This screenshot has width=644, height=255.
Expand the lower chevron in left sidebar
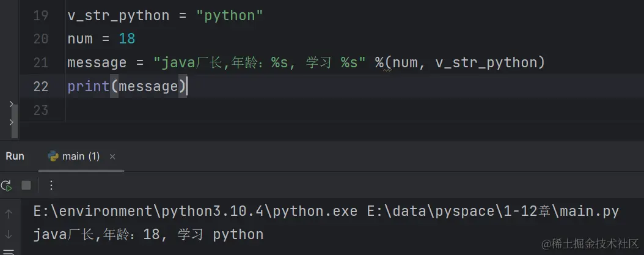[11, 122]
